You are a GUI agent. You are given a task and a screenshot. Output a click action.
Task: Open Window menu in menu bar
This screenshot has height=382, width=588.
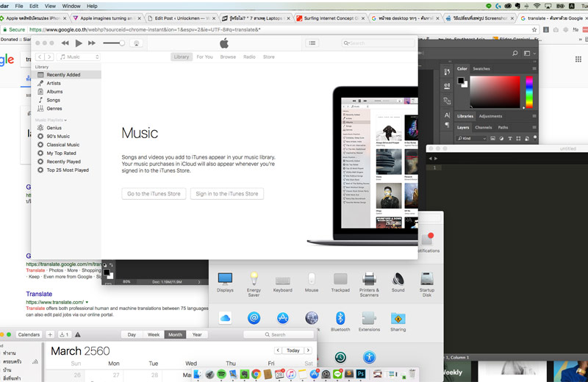[x=71, y=6]
